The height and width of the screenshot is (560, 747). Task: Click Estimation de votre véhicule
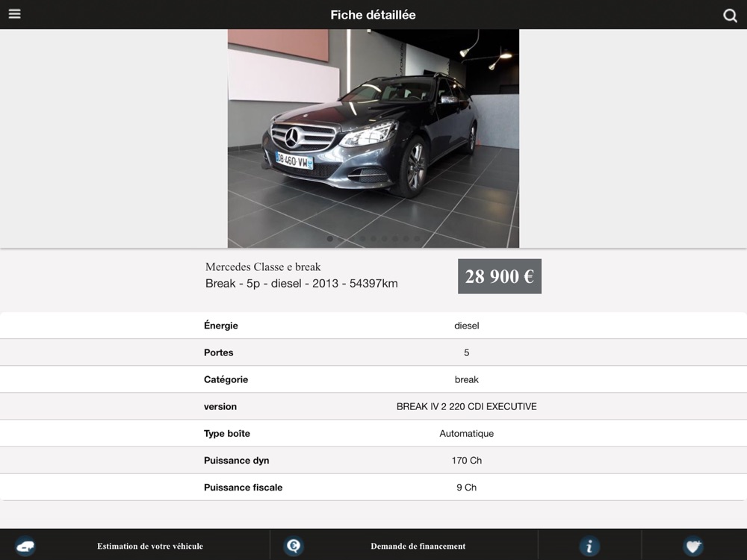[150, 547]
